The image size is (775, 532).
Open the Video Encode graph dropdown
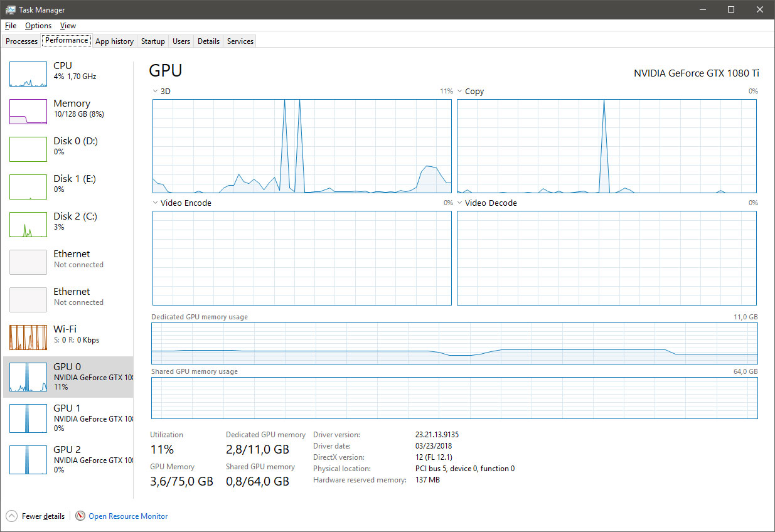pos(156,203)
